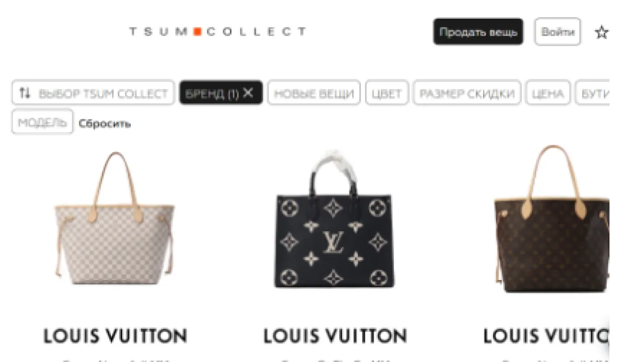Open the МОДЕЛЬ filter
The image size is (644, 362).
coord(42,122)
